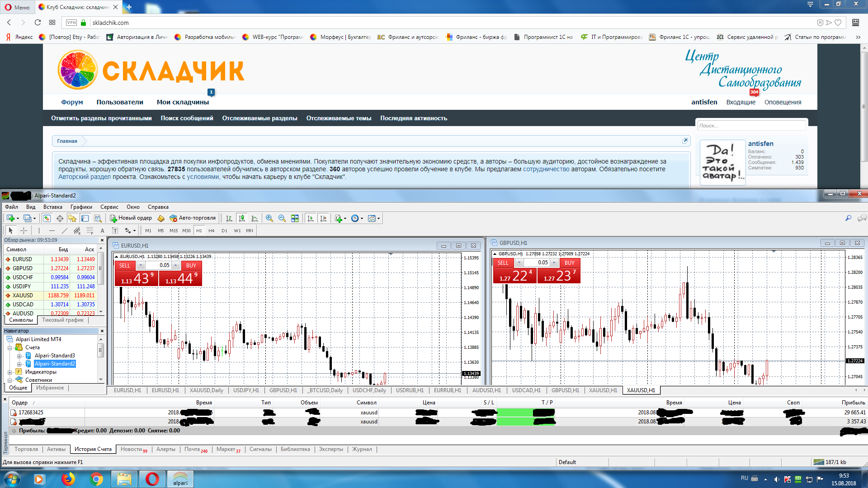Click the zoom in magnifier icon
Viewport: 868px width, 488px height.
269,218
